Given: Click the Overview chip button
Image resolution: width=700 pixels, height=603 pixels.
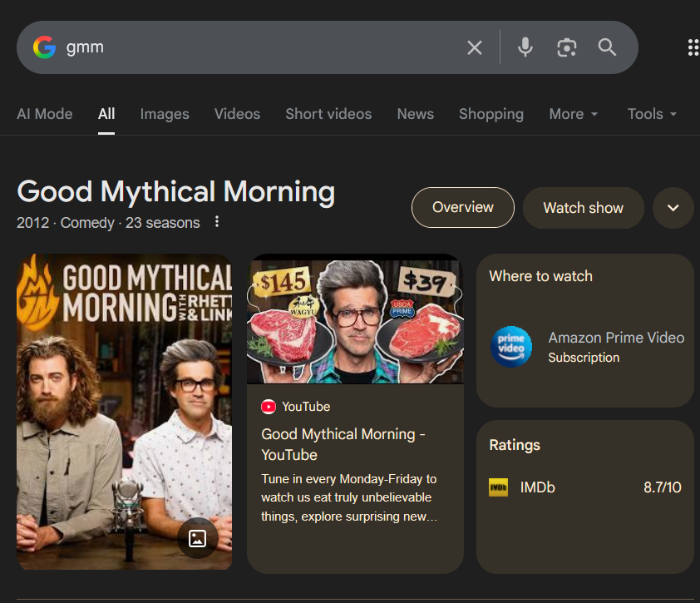Looking at the screenshot, I should pos(463,208).
